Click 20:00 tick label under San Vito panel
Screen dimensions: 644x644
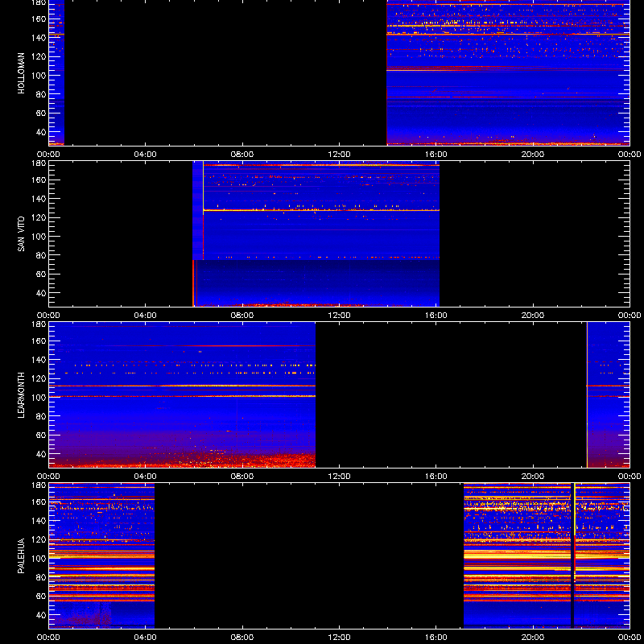[x=533, y=316]
